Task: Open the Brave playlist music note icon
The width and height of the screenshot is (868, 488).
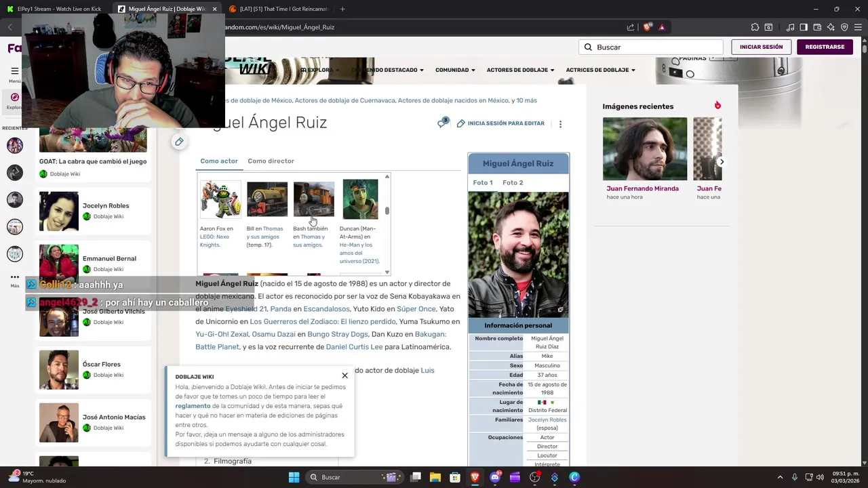Action: [x=790, y=27]
